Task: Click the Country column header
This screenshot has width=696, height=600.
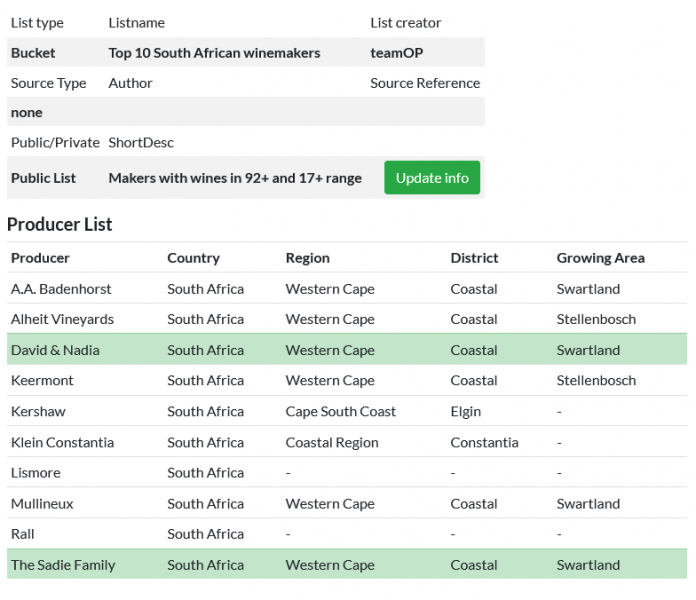Action: (x=193, y=258)
